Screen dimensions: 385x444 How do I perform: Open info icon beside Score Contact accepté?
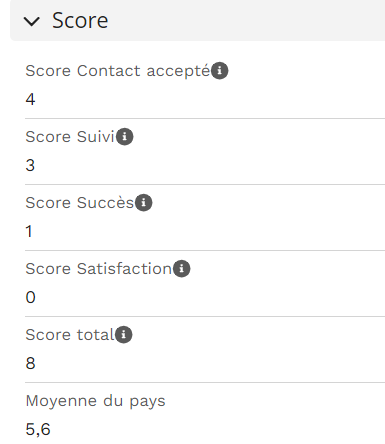coord(220,71)
